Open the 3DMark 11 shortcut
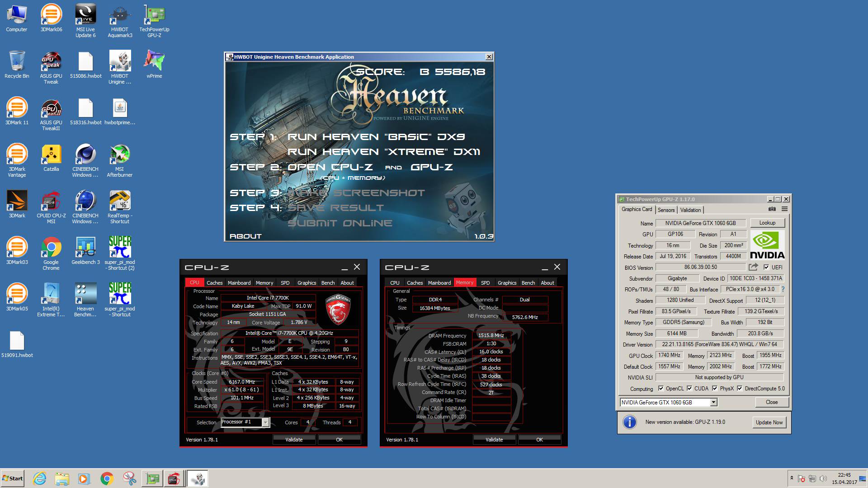Image resolution: width=868 pixels, height=488 pixels. (17, 111)
